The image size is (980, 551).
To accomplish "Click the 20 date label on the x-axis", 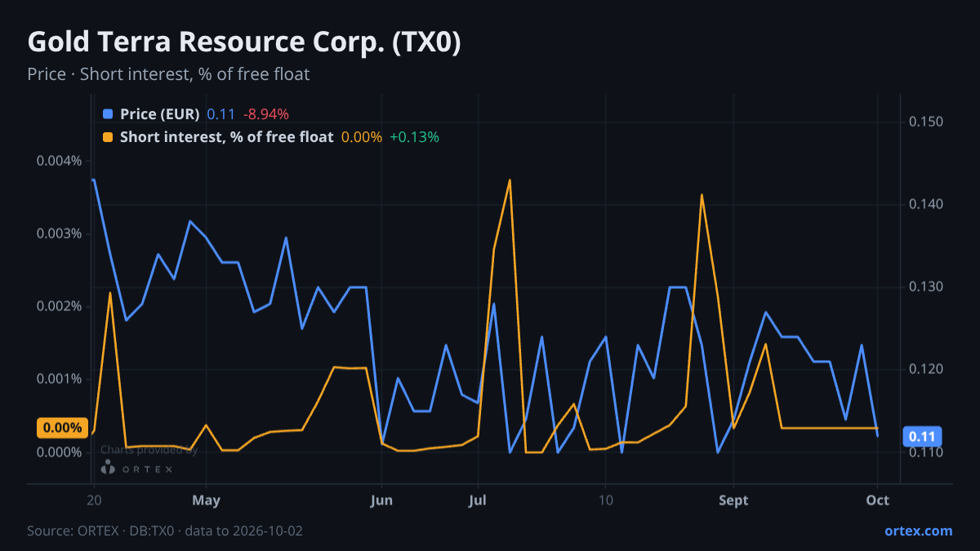I will [x=93, y=500].
